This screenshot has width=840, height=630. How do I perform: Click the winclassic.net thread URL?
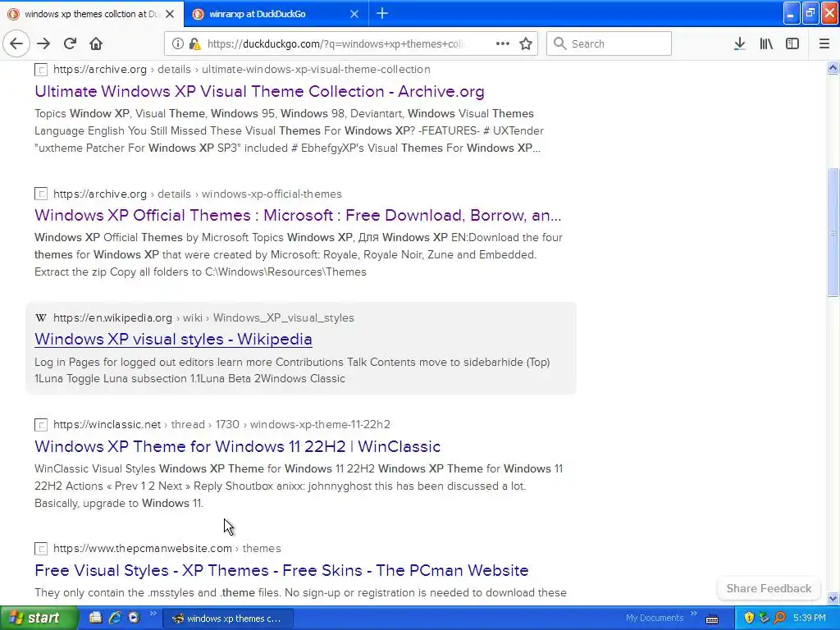[221, 424]
